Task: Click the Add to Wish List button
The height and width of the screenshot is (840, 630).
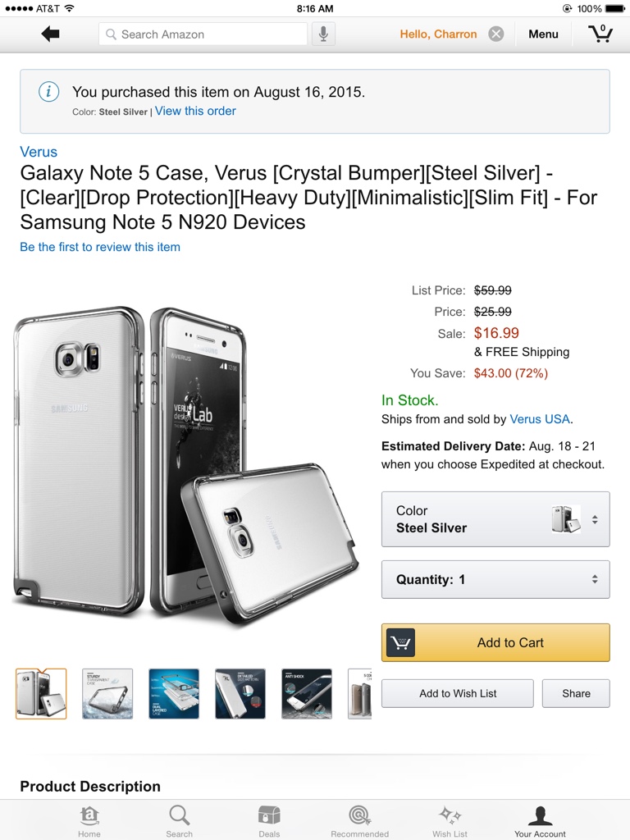Action: [x=458, y=693]
